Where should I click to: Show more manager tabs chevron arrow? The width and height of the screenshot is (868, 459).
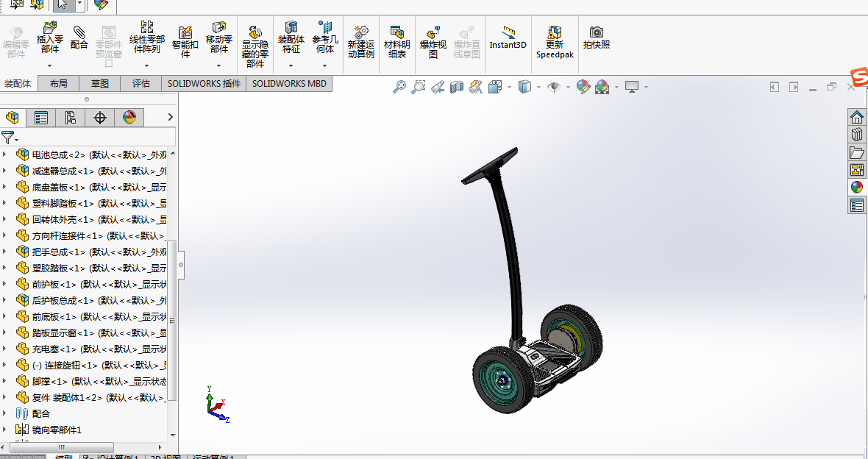coord(171,118)
